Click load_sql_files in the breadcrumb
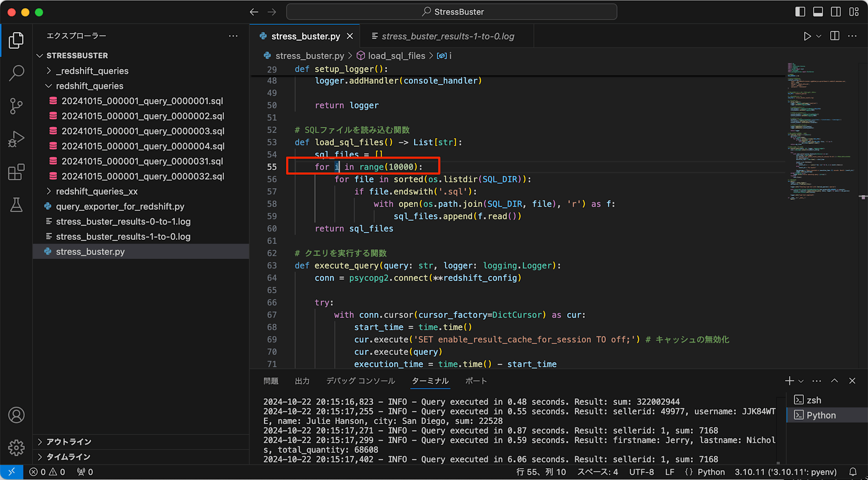The image size is (868, 480). coord(397,56)
